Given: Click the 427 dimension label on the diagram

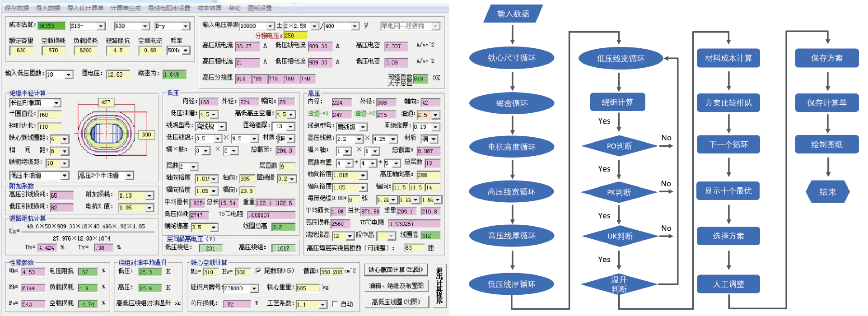Looking at the screenshot, I should [x=106, y=102].
